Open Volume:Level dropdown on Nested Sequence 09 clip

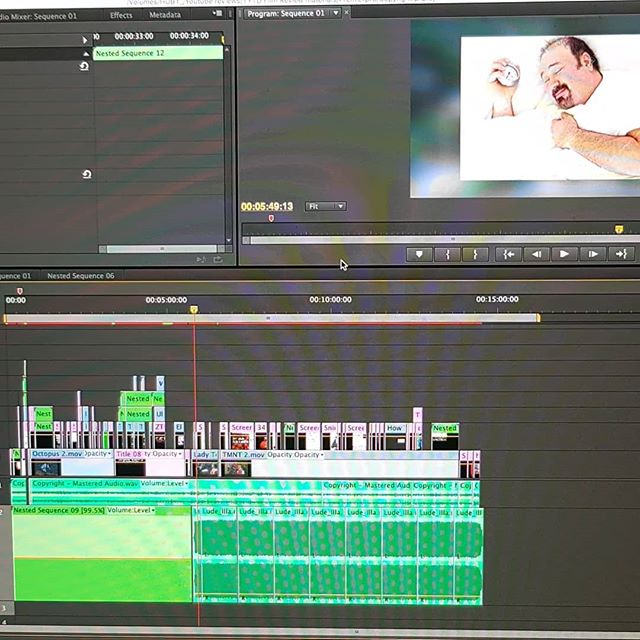[152, 510]
